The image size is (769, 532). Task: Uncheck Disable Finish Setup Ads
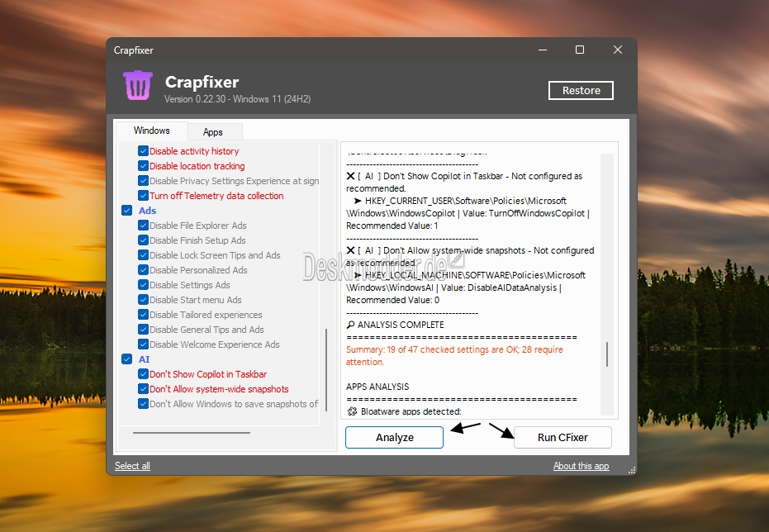point(143,240)
